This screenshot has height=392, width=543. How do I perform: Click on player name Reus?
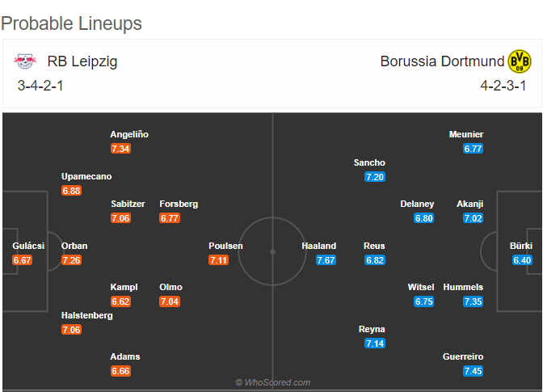coord(374,246)
